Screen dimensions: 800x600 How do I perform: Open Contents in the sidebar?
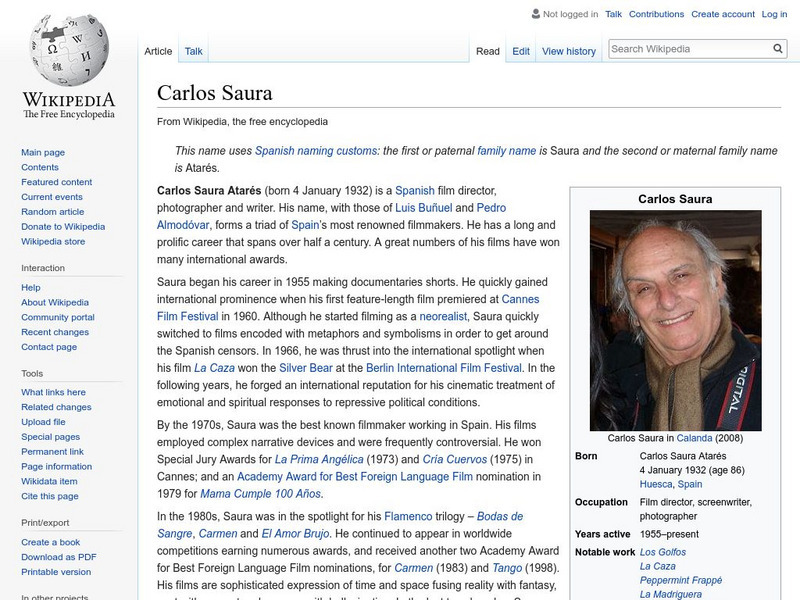40,167
